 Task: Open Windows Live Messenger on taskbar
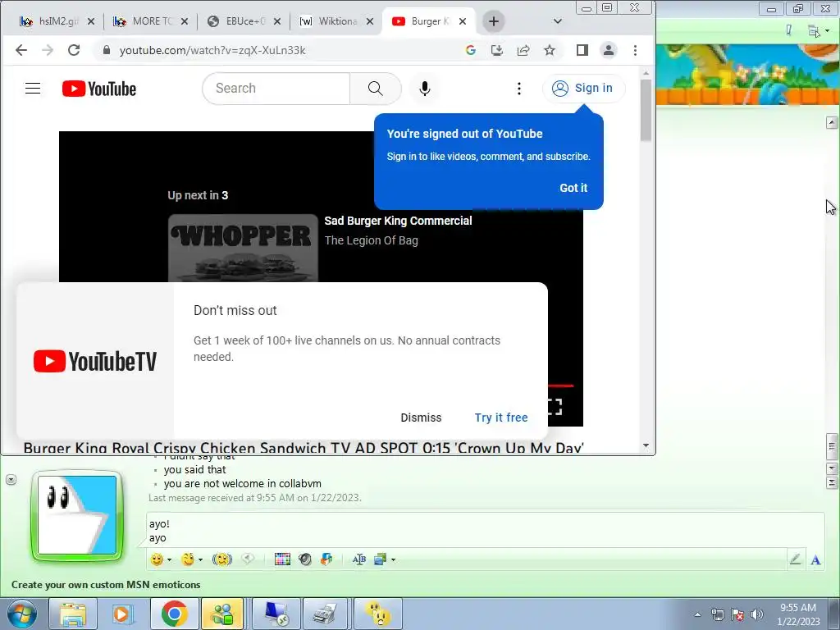223,614
